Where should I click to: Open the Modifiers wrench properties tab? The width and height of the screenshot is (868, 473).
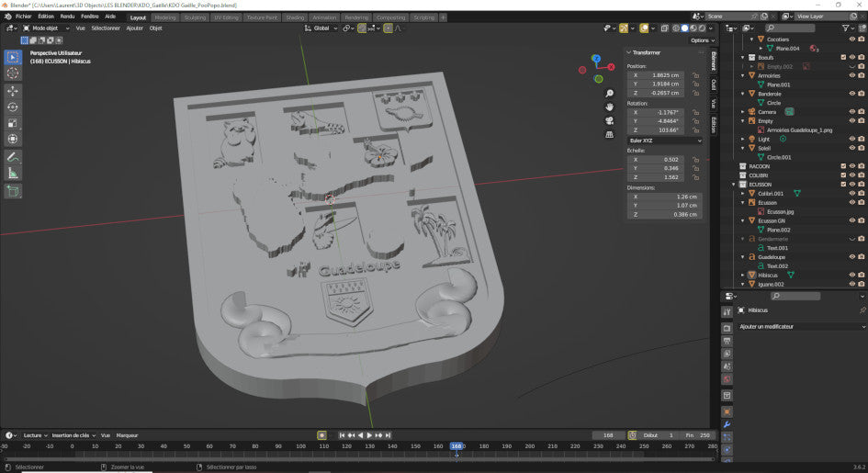pos(727,425)
